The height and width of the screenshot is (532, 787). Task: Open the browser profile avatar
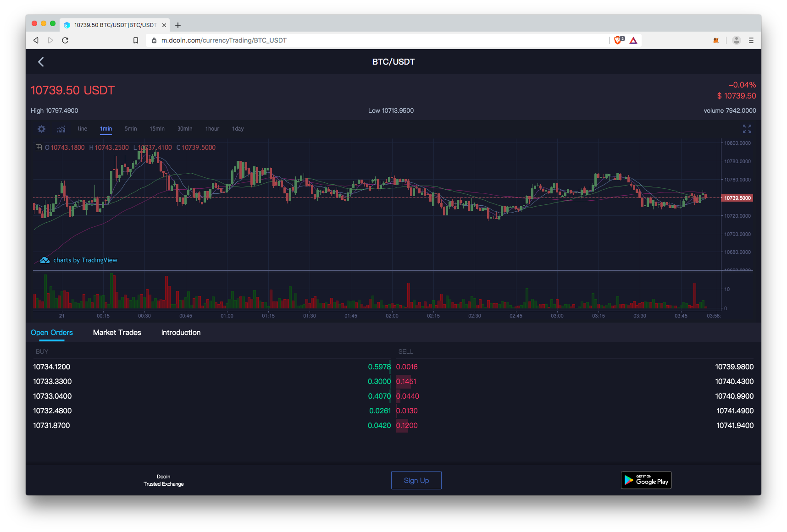pos(737,40)
